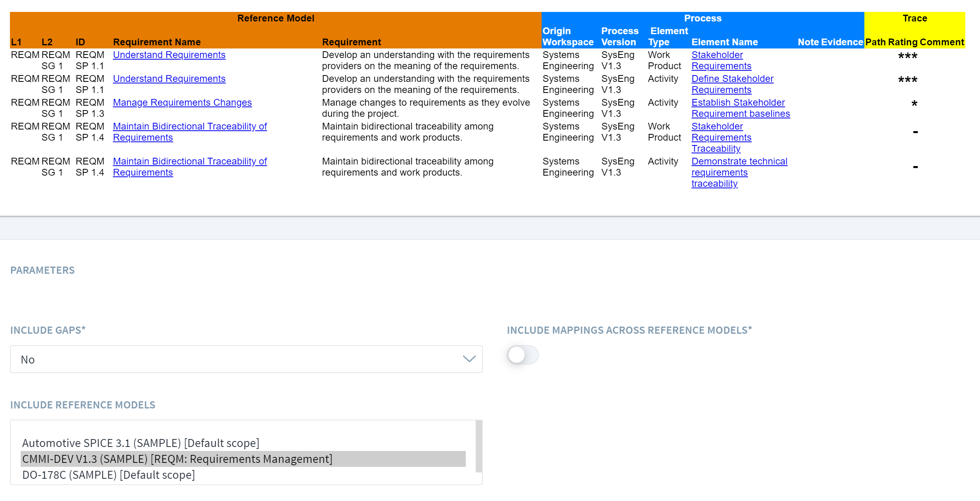Open Stakeholder Requirements Traceability link
This screenshot has height=501, width=980.
coord(717,126)
